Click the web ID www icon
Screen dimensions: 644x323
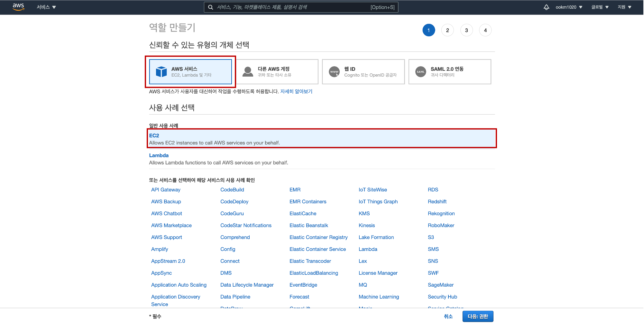click(x=334, y=72)
